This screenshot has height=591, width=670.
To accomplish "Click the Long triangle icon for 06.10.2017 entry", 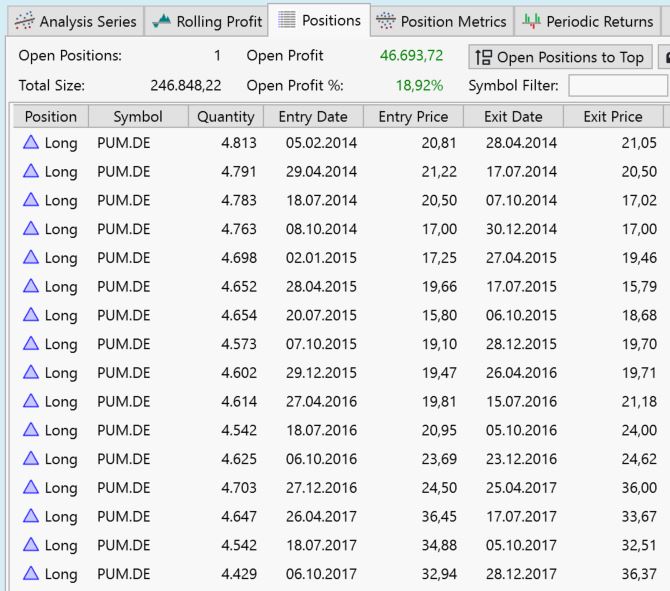I will point(29,574).
